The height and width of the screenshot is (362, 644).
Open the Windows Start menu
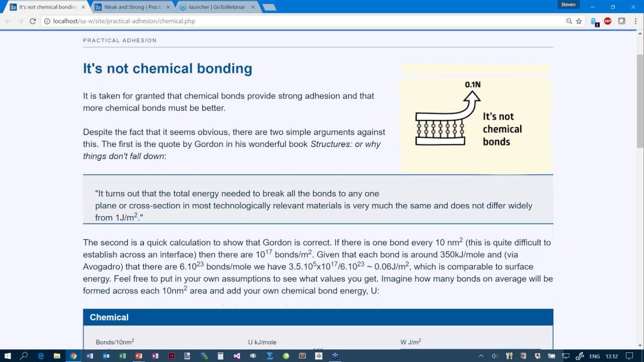(x=8, y=356)
